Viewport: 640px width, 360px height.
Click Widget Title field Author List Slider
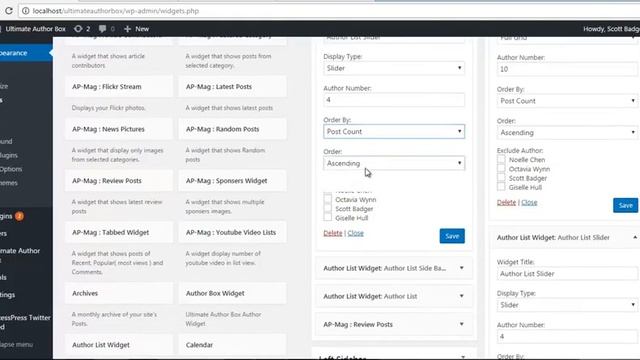(567, 274)
